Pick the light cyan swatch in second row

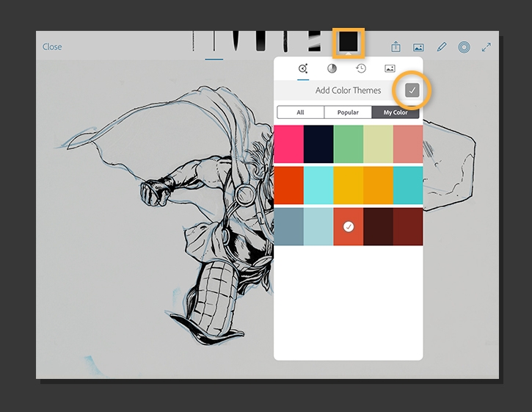(318, 186)
